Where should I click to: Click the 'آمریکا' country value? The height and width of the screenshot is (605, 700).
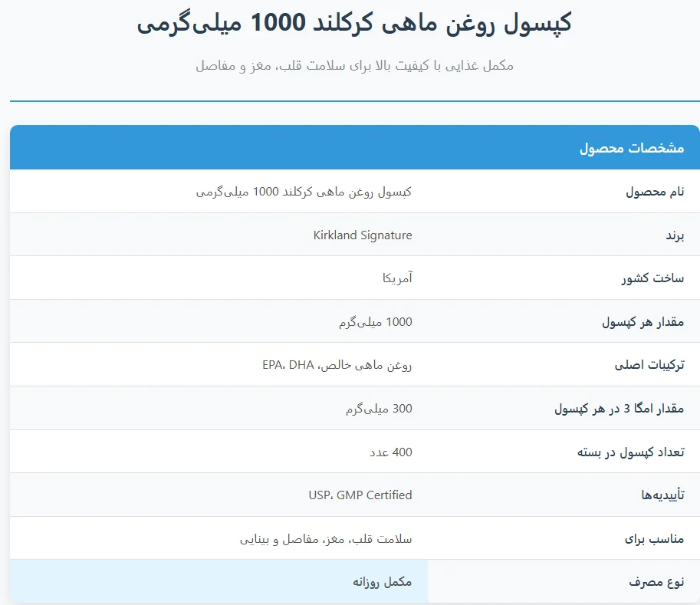coord(397,278)
